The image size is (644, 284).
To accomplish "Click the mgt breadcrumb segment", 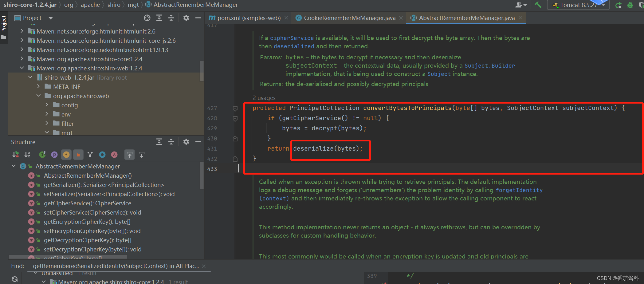I will coord(133,5).
